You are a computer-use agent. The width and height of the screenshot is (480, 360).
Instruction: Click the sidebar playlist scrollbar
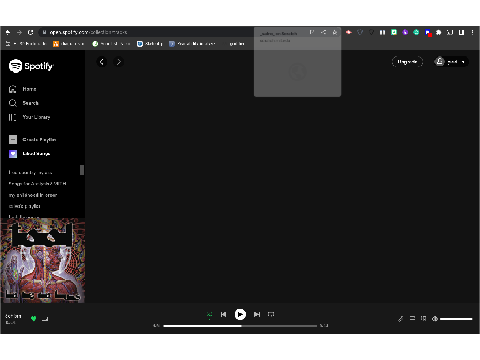pyautogui.click(x=82, y=170)
